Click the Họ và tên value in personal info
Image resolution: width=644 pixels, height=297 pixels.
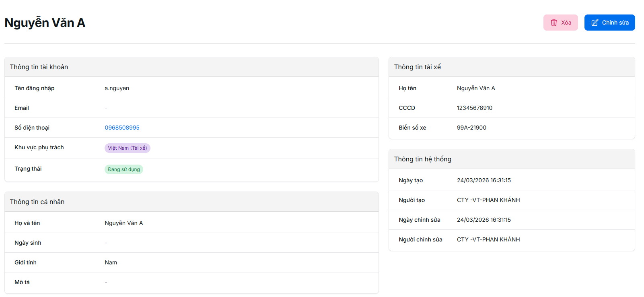point(123,223)
